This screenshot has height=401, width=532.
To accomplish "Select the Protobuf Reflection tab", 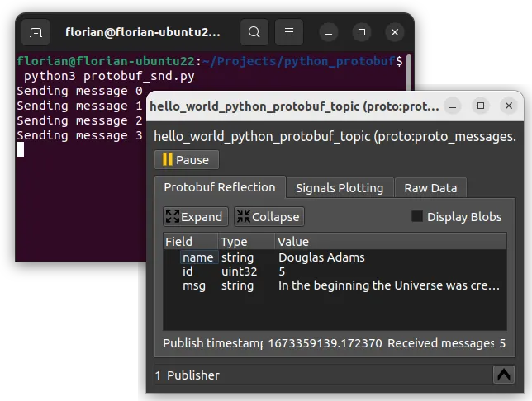I will click(220, 187).
